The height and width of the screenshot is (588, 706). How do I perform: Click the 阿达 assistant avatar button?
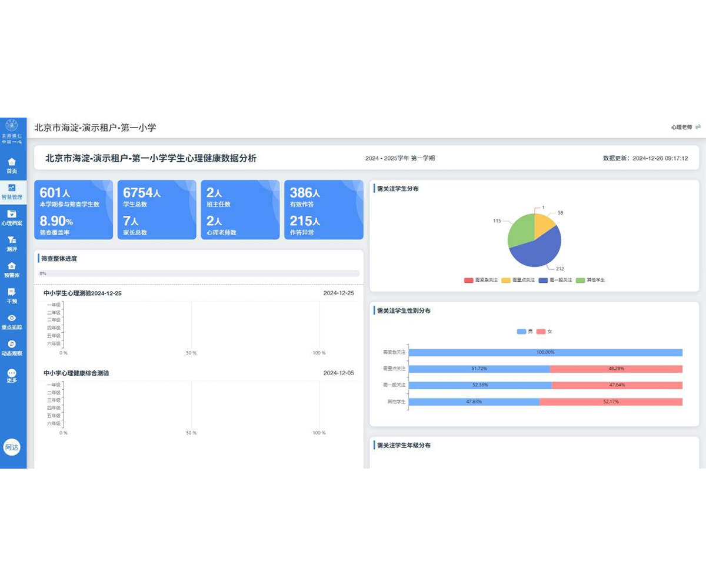[12, 447]
